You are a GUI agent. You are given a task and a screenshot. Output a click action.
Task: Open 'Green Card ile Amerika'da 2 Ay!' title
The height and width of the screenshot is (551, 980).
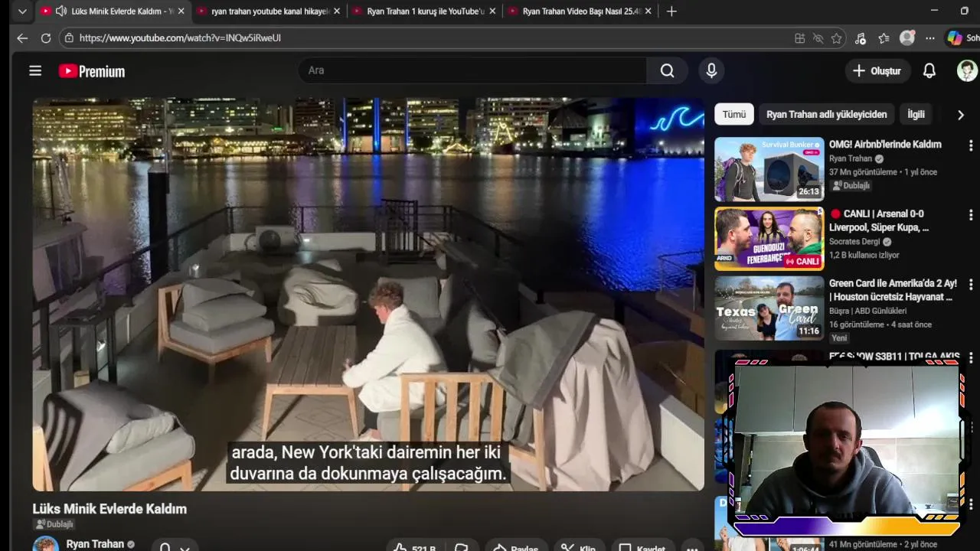pyautogui.click(x=893, y=290)
